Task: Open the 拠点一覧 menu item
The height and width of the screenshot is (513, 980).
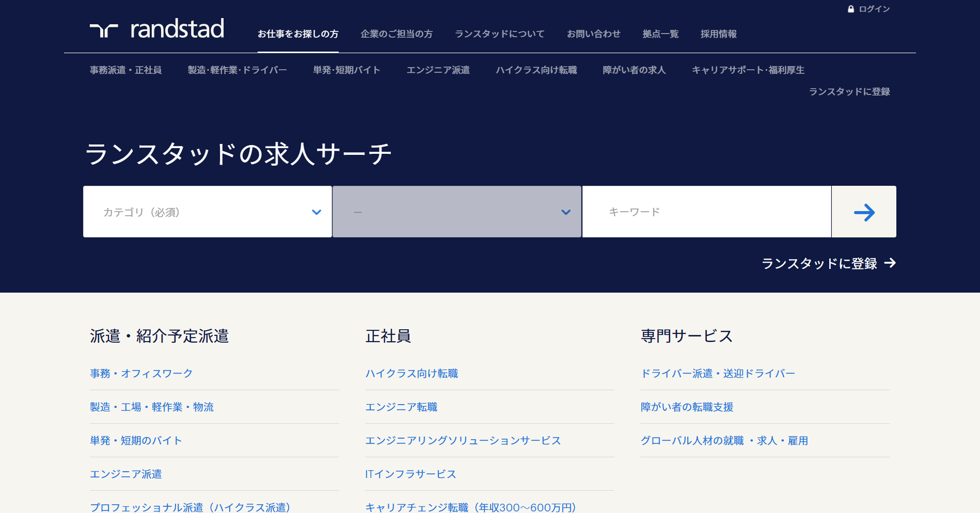Action: (660, 34)
